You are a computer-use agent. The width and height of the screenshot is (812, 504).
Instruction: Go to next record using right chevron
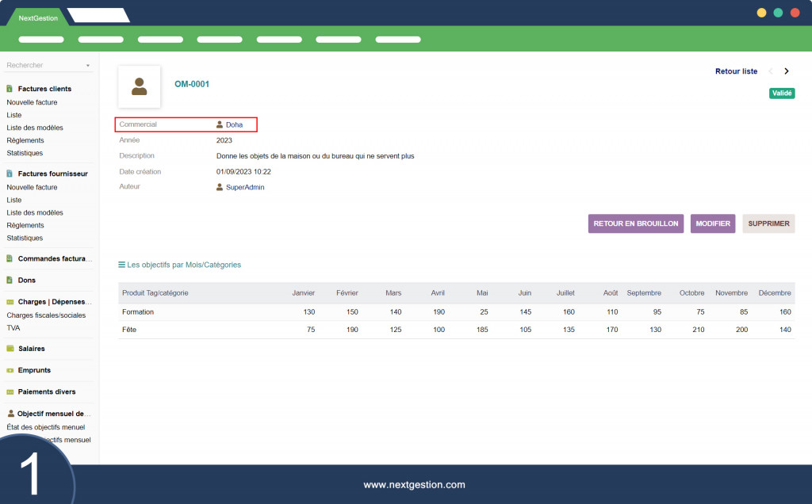click(787, 71)
